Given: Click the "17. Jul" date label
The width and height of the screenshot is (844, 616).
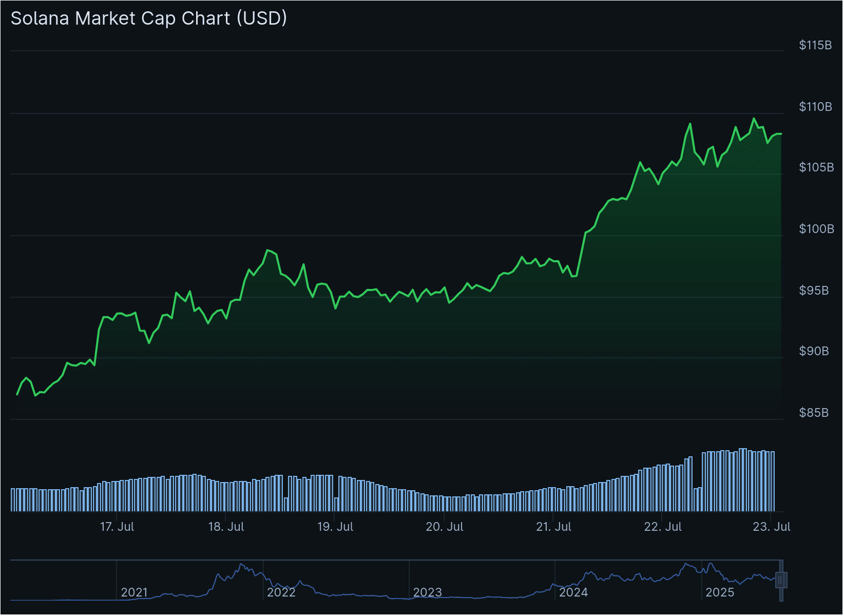Looking at the screenshot, I should pos(117,527).
